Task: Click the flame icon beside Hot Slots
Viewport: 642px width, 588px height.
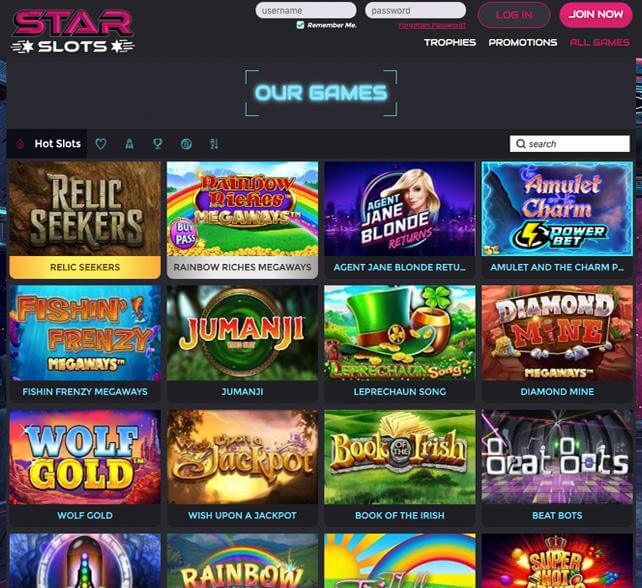Action: 20,144
